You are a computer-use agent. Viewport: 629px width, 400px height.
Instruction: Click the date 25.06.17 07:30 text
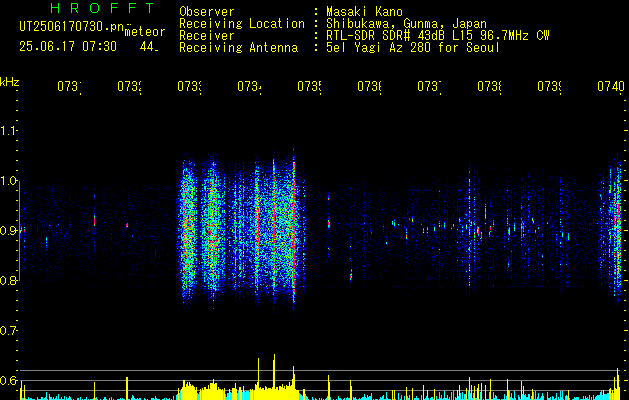68,47
